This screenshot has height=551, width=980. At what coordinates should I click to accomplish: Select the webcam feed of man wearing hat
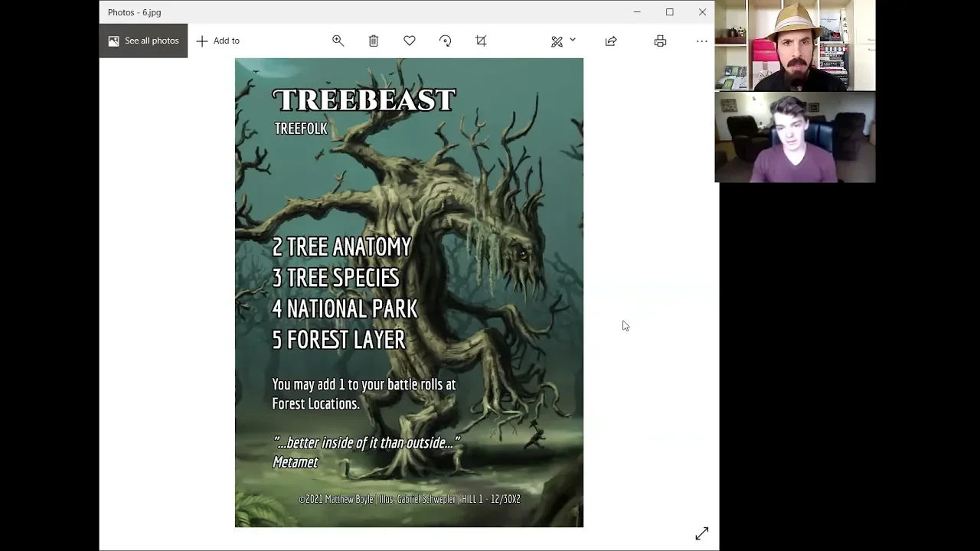click(x=795, y=46)
